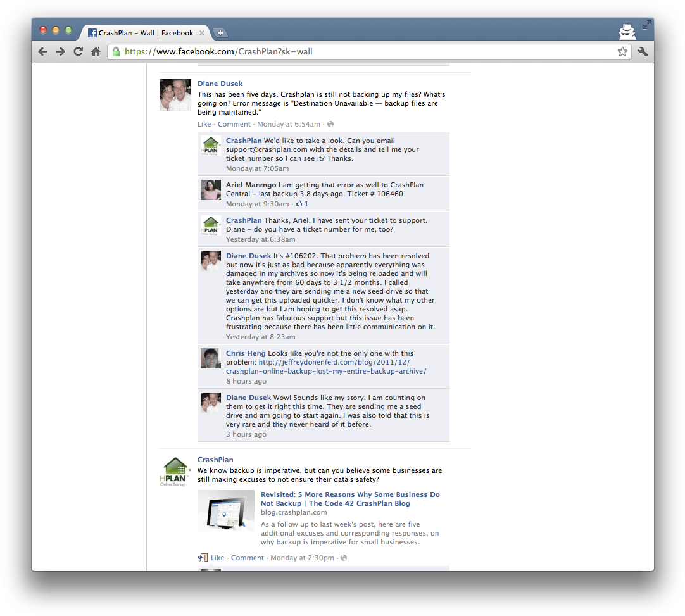The image size is (685, 616).
Task: Click the browser Forward arrow button
Action: pos(60,52)
